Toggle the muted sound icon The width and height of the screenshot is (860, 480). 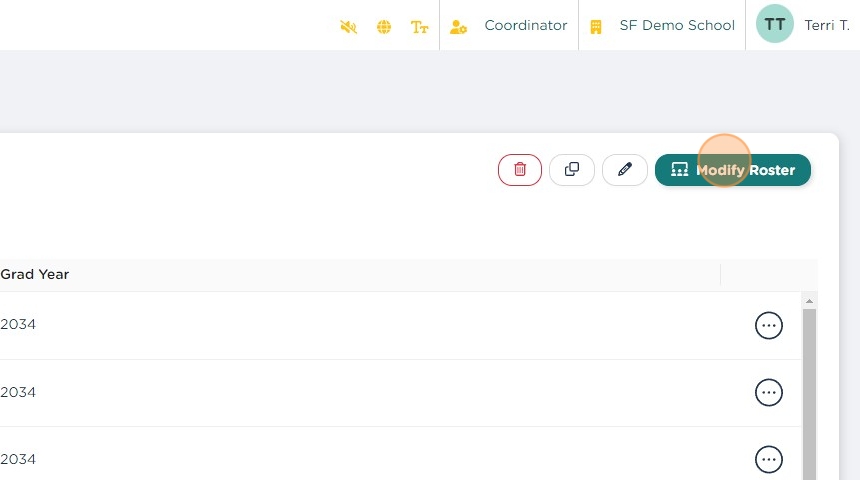348,26
